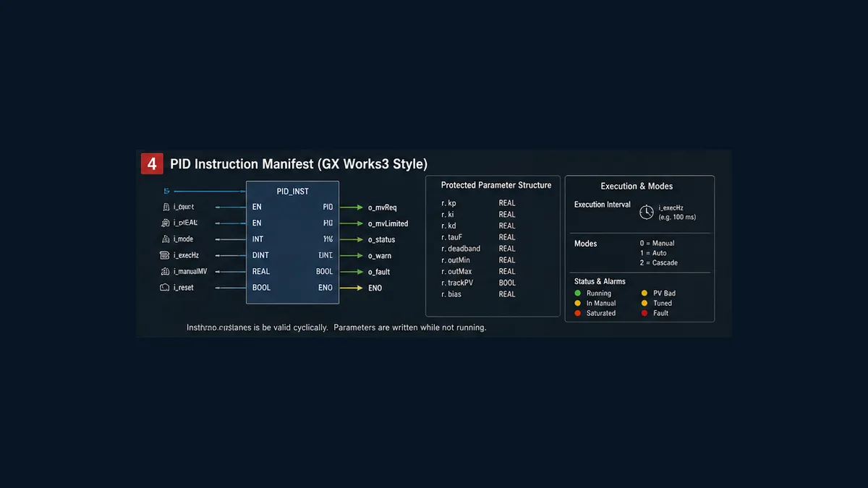Click the icon beside i_manualMV input
868x488 pixels.
pyautogui.click(x=164, y=271)
